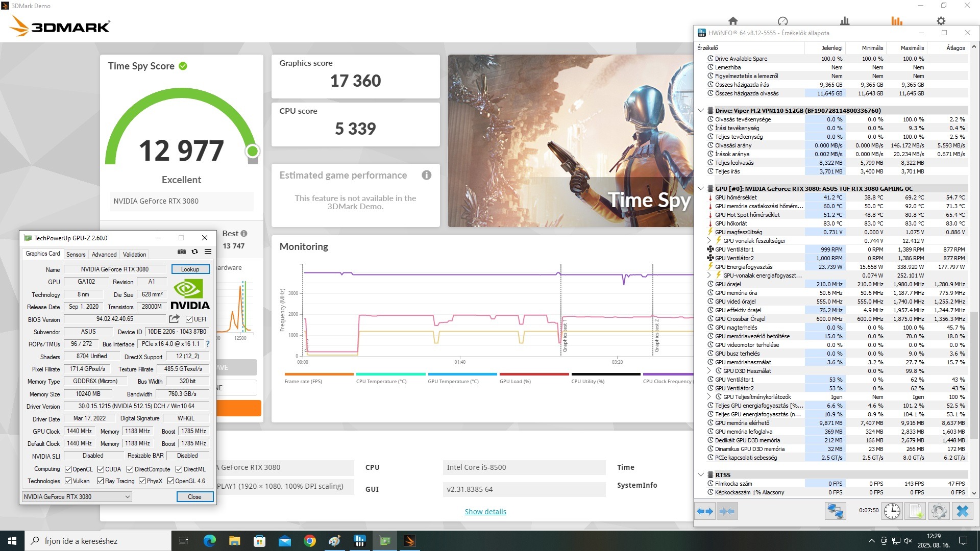The width and height of the screenshot is (980, 551).
Task: Open the GPU-Z hamburger menu
Action: 208,252
